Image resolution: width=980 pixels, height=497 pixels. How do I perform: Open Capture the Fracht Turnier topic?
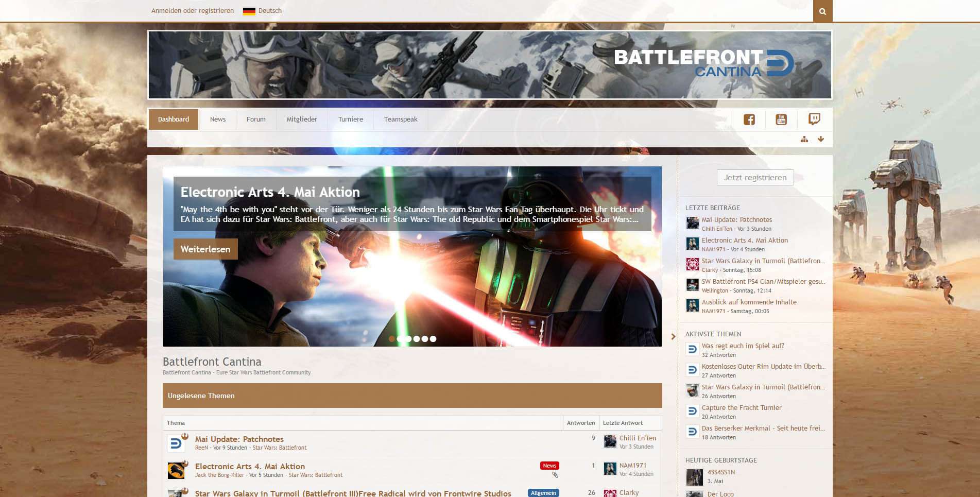tap(742, 408)
